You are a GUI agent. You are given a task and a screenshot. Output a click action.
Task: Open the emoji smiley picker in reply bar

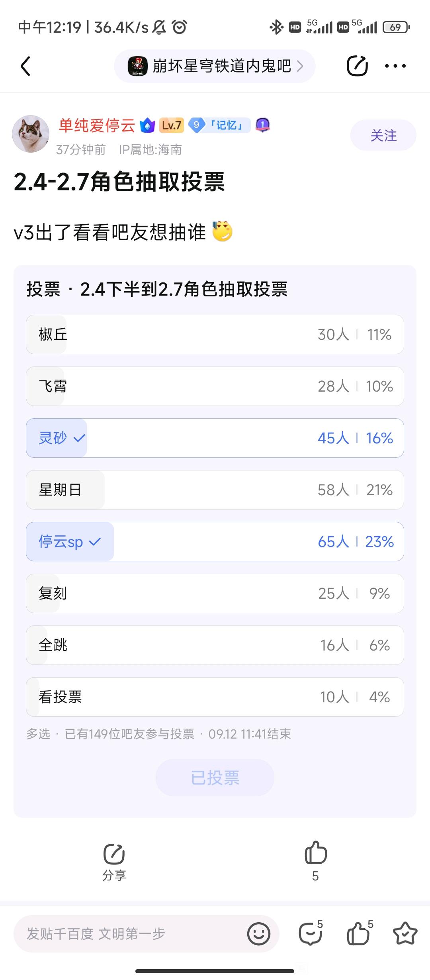pos(259,934)
